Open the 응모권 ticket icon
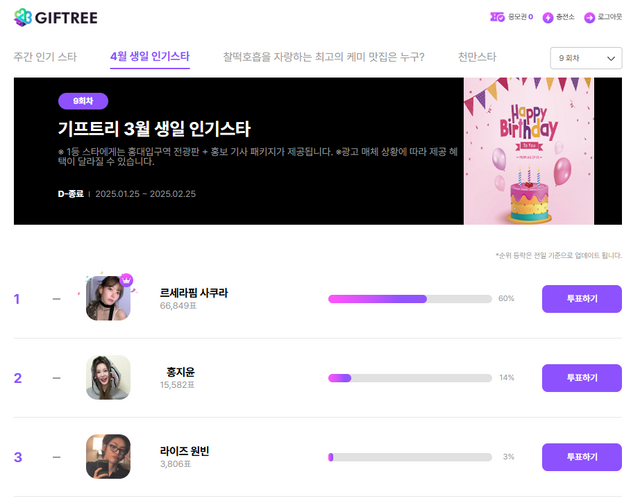640x498 pixels. tap(497, 17)
